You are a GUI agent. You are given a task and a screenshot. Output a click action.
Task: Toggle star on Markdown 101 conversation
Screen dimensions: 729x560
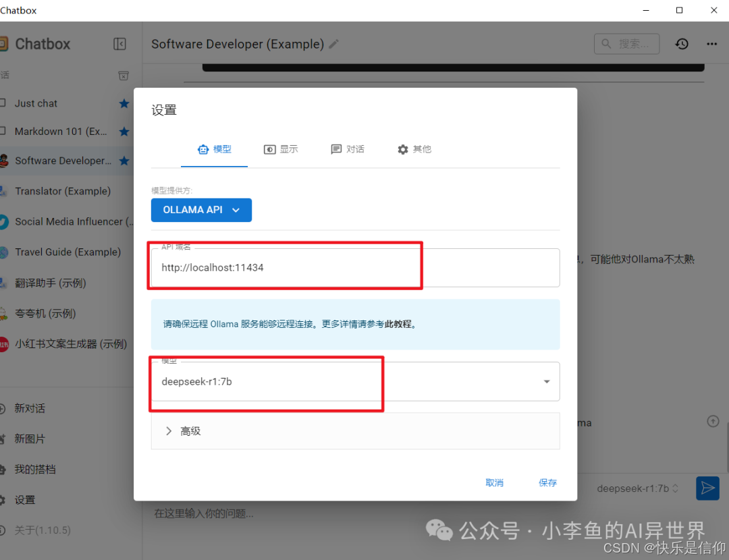click(124, 132)
